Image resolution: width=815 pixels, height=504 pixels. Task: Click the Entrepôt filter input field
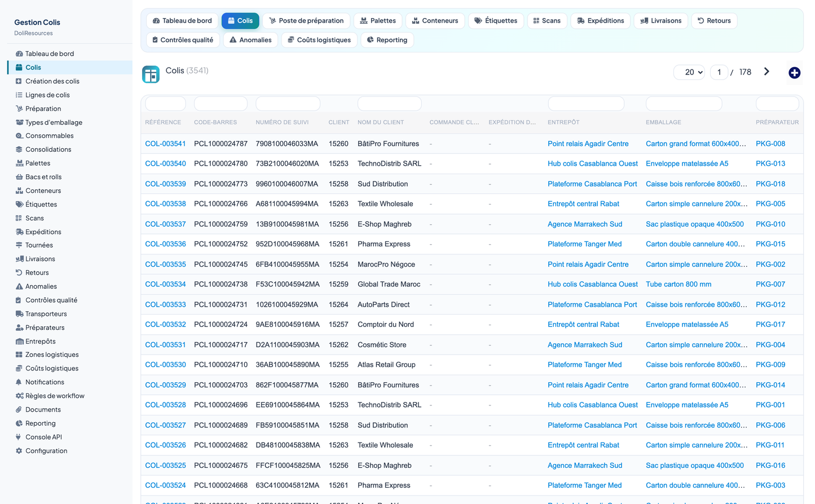pos(586,104)
